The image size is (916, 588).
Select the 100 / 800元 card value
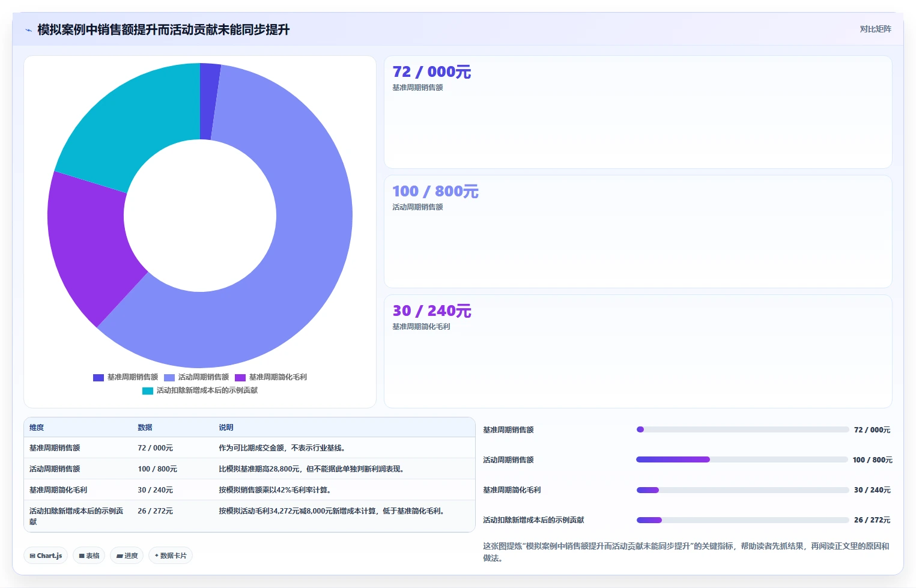pyautogui.click(x=435, y=192)
